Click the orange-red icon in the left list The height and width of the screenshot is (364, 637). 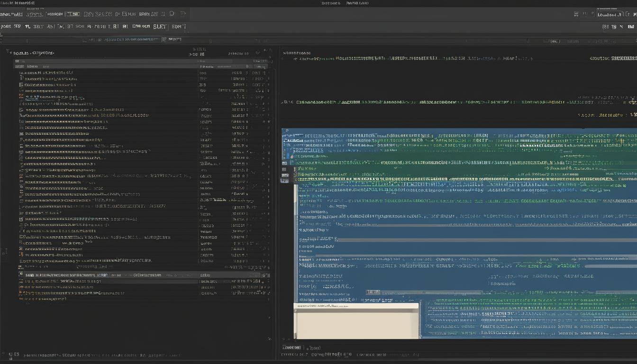click(21, 96)
